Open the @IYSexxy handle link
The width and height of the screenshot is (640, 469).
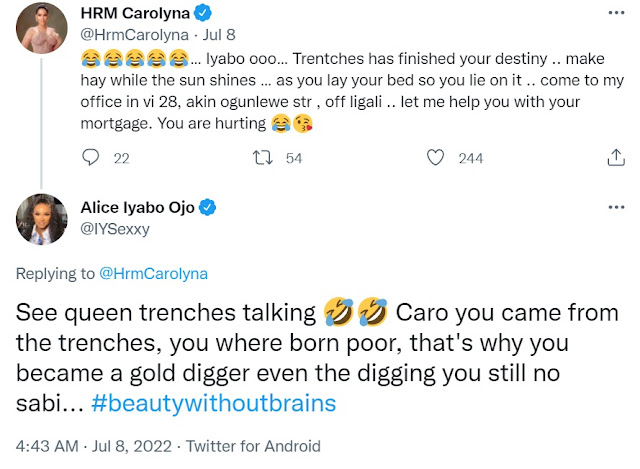[111, 227]
